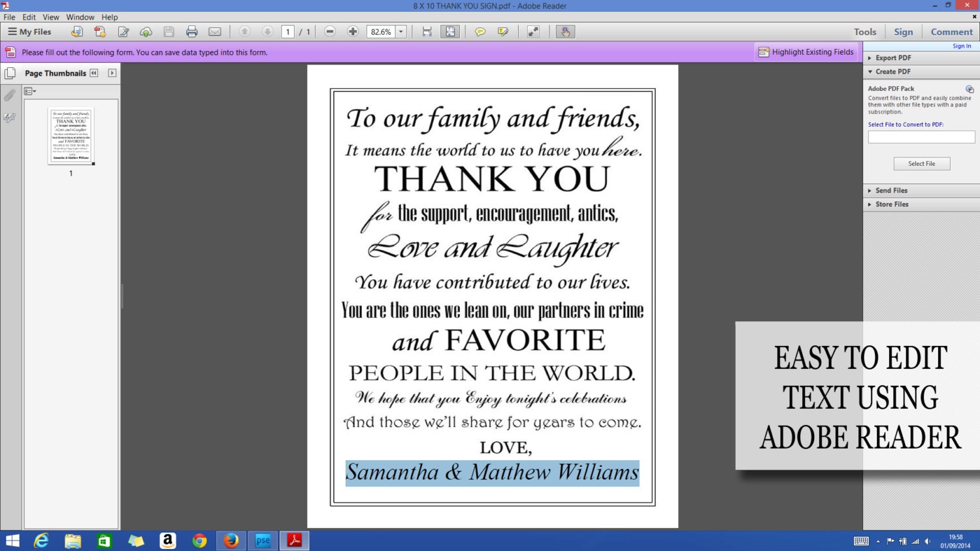Switch to Photoshop Elements in taskbar

[263, 541]
